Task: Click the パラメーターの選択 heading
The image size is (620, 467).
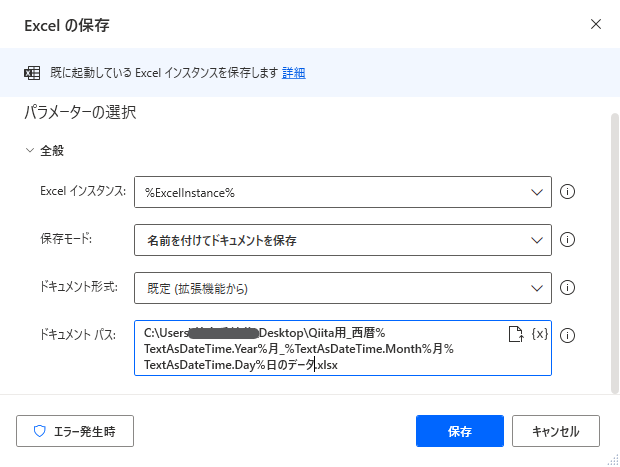Action: coord(80,112)
